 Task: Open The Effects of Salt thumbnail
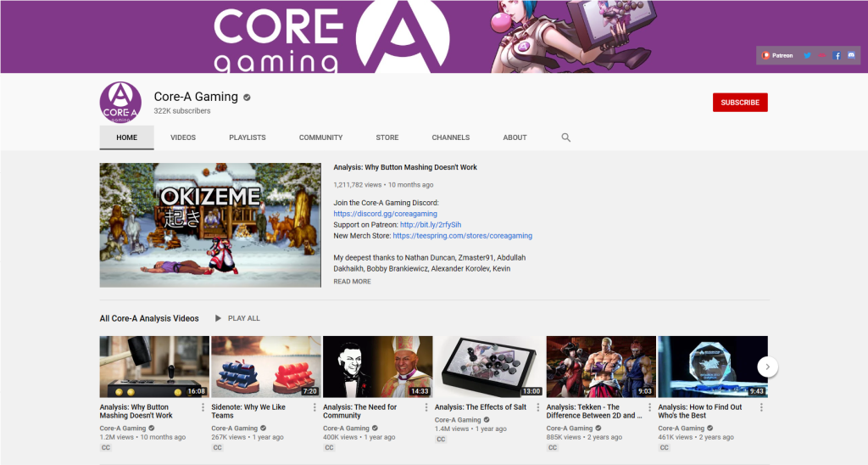(489, 367)
